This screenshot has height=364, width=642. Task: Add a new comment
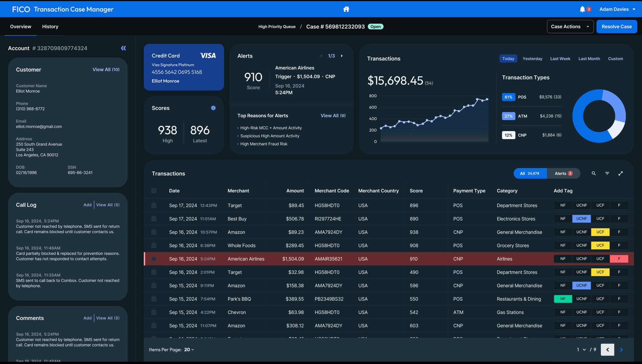[x=87, y=318]
